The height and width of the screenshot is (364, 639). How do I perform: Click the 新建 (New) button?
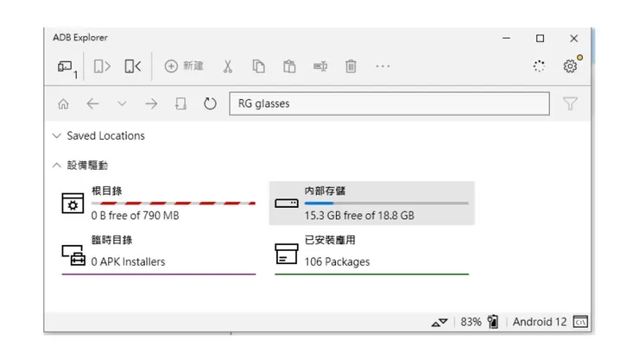click(184, 66)
